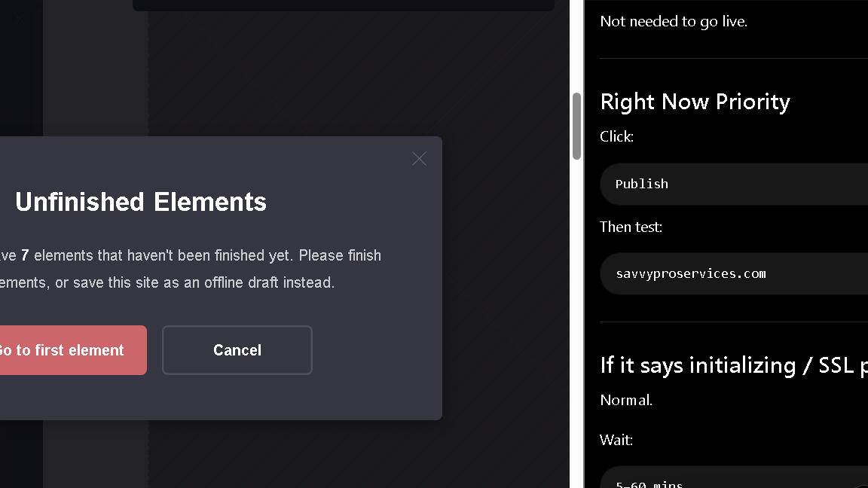Viewport: 868px width, 488px height.
Task: Click the Go to first element button
Action: (64, 350)
